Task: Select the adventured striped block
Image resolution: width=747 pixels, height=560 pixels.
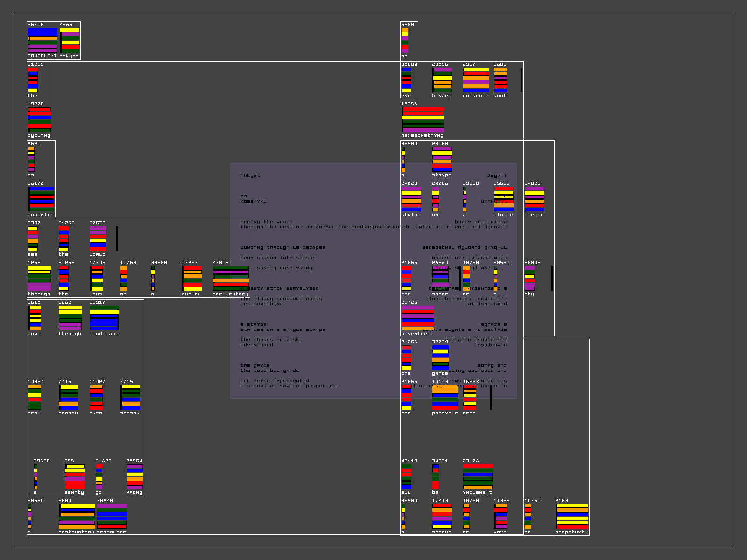Action: click(418, 318)
